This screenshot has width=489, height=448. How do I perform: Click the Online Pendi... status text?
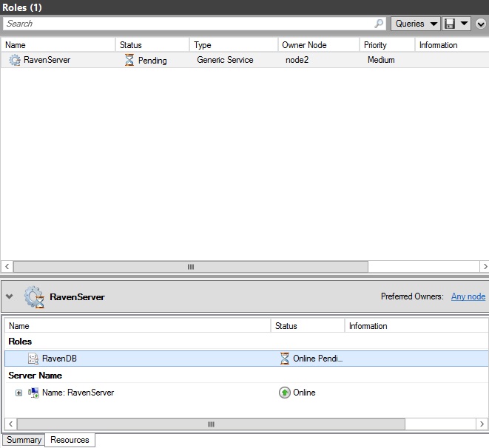[318, 359]
